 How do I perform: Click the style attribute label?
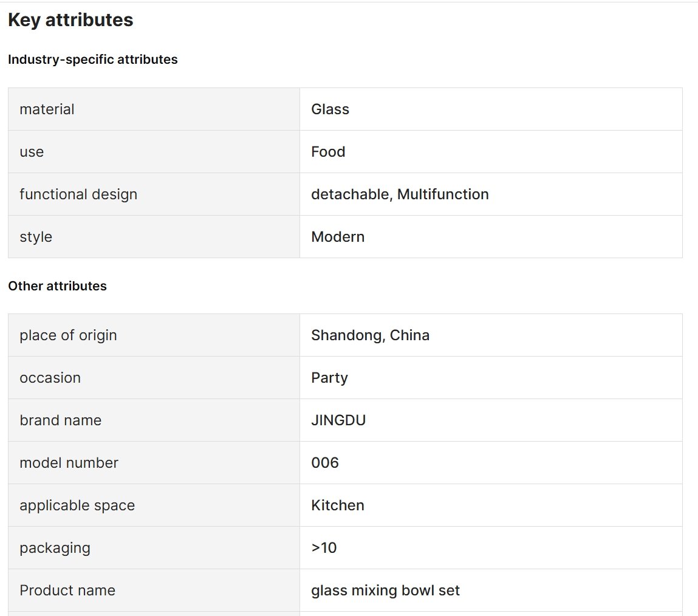point(36,237)
